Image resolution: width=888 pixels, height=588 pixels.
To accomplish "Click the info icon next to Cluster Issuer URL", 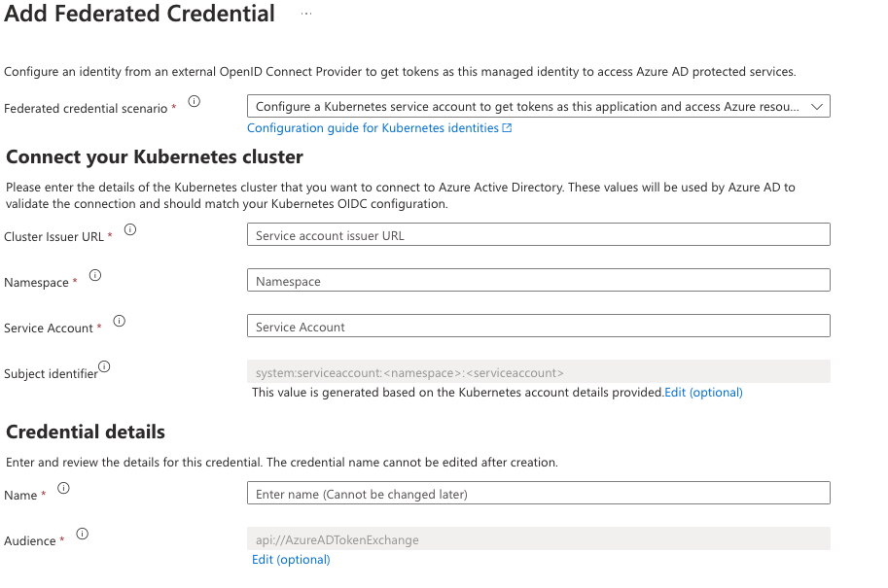I will click(x=132, y=227).
